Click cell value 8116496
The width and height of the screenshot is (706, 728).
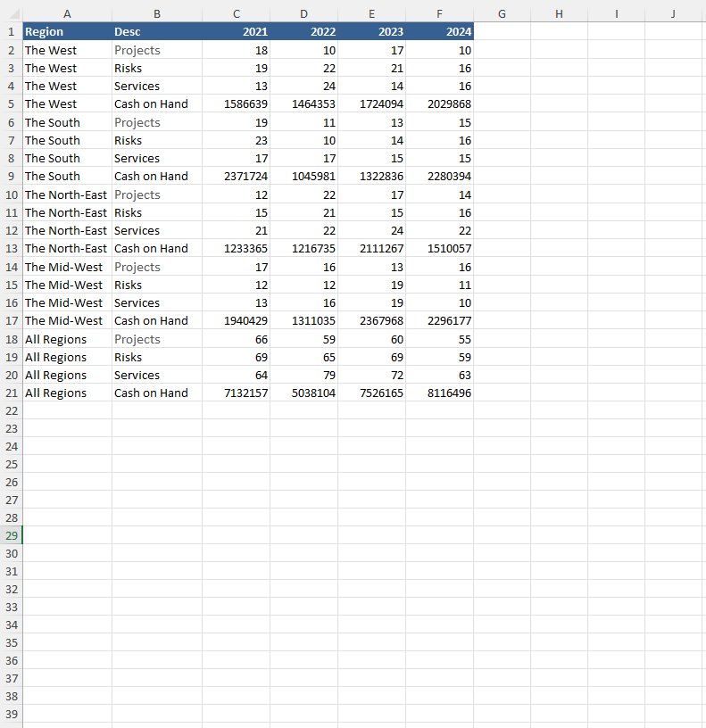point(439,393)
